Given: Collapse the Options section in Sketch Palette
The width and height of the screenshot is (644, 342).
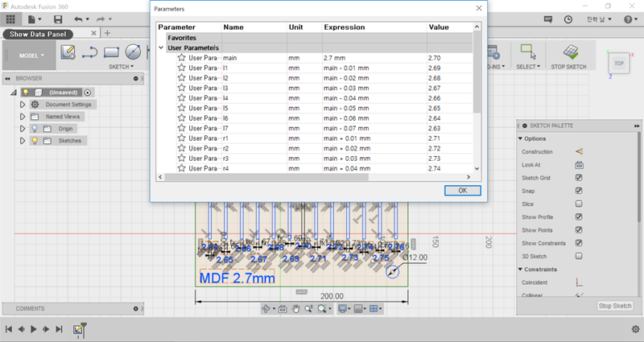Looking at the screenshot, I should [x=520, y=138].
